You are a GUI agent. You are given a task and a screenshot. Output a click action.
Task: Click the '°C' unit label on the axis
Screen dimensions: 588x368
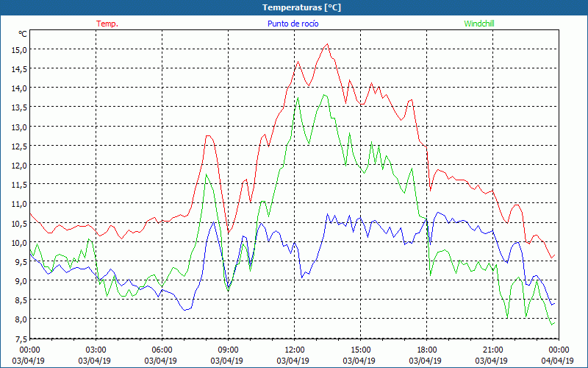coord(23,34)
